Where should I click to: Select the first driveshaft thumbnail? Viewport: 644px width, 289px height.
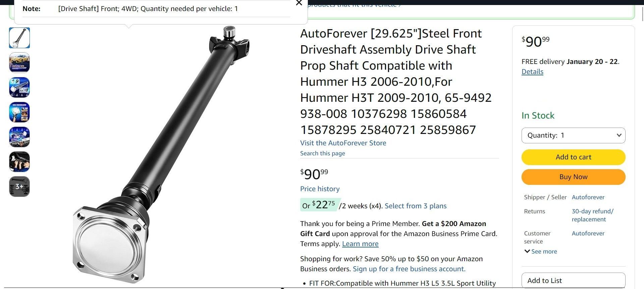[x=19, y=38]
